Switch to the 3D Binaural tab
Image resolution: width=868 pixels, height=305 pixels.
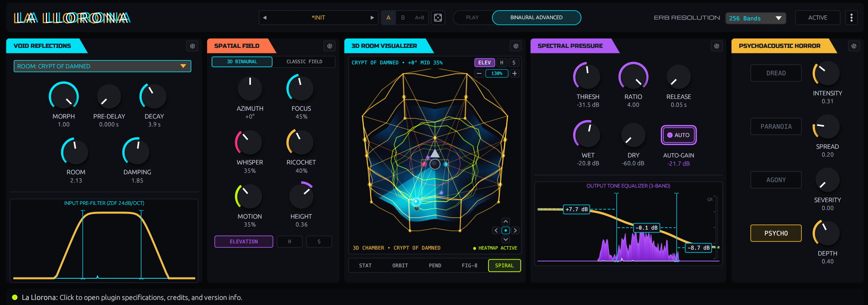click(242, 62)
